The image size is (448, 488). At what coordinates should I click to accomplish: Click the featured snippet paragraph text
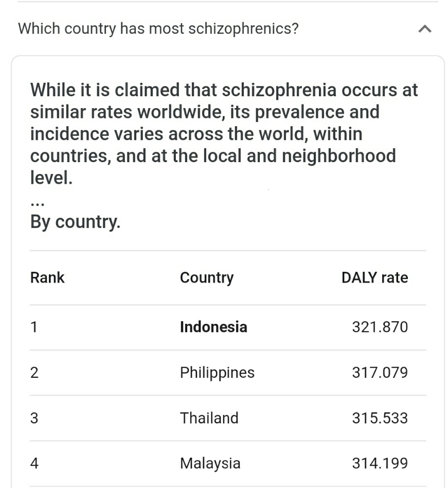(x=224, y=134)
